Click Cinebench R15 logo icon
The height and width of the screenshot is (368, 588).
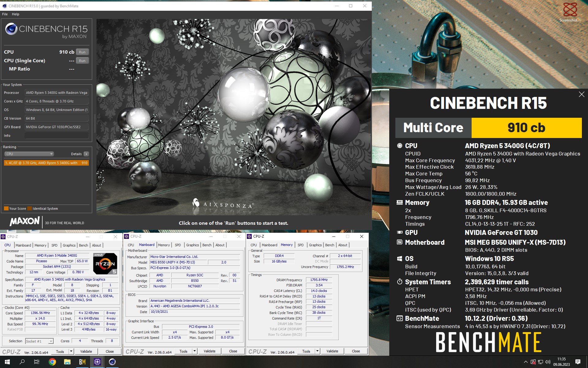click(11, 29)
